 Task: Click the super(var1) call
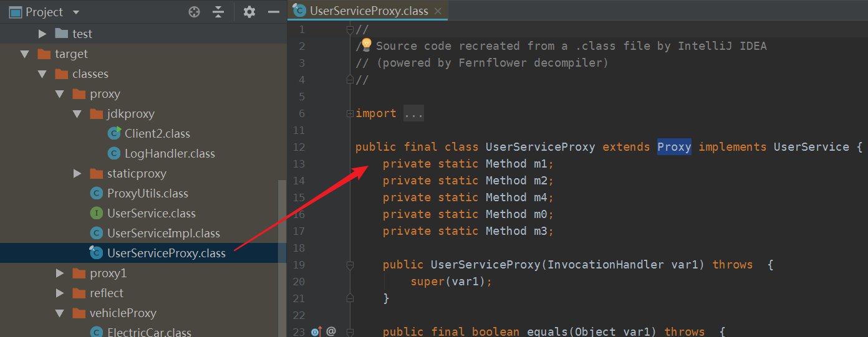coord(451,282)
